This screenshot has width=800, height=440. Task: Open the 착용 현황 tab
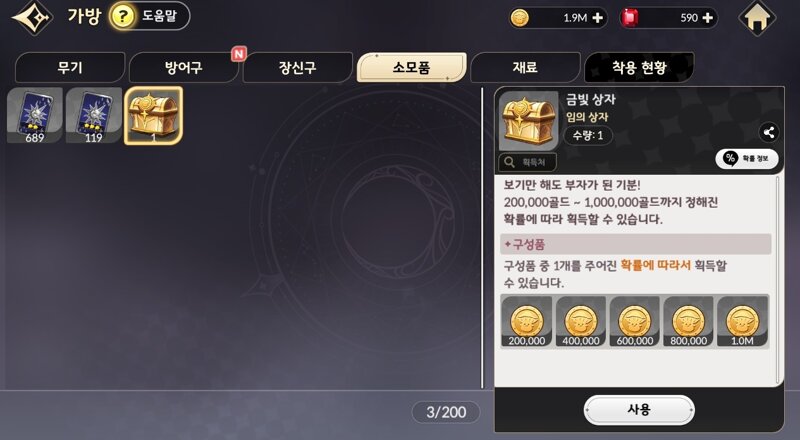pyautogui.click(x=639, y=67)
